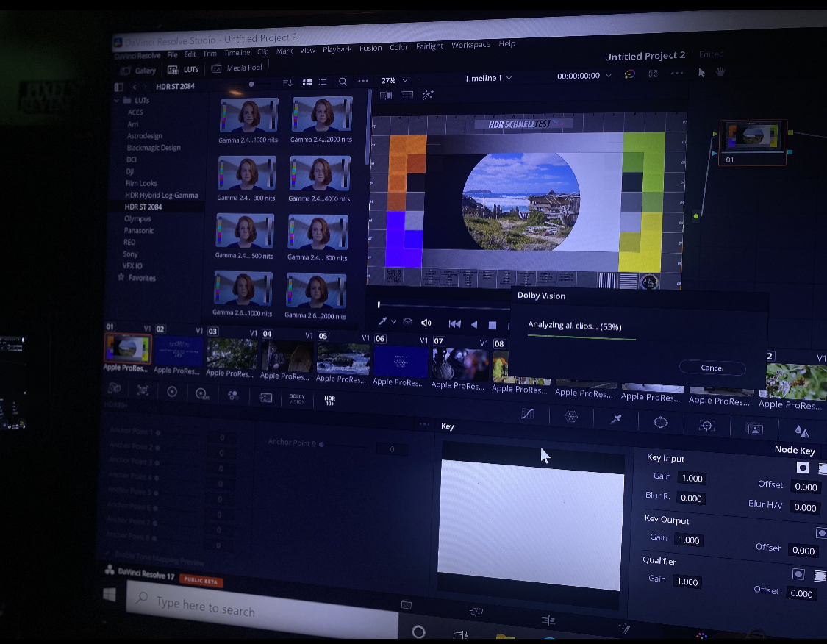Select the HDR Hybrid Log-Gamma folder
The height and width of the screenshot is (644, 827).
(162, 195)
